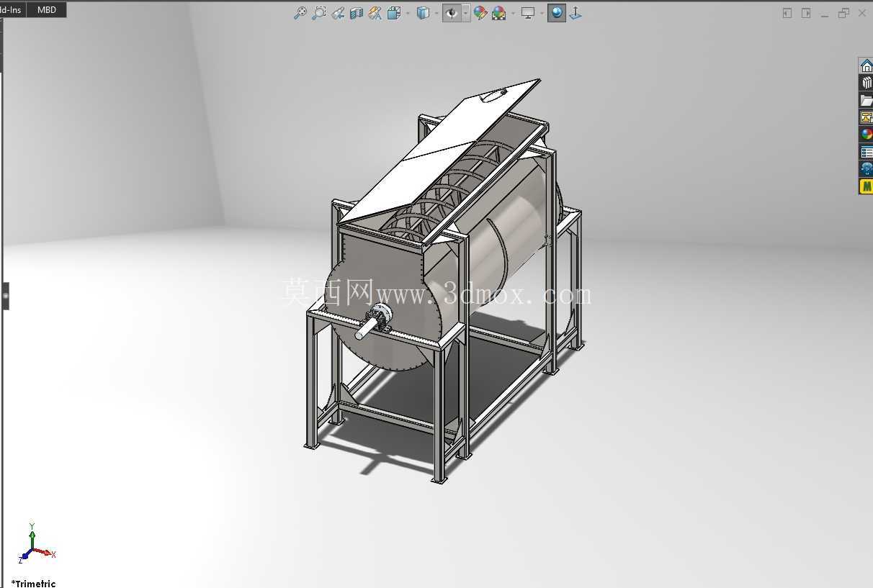The image size is (873, 588).
Task: Click the right-arrow panel expand button
Action: pyautogui.click(x=806, y=13)
